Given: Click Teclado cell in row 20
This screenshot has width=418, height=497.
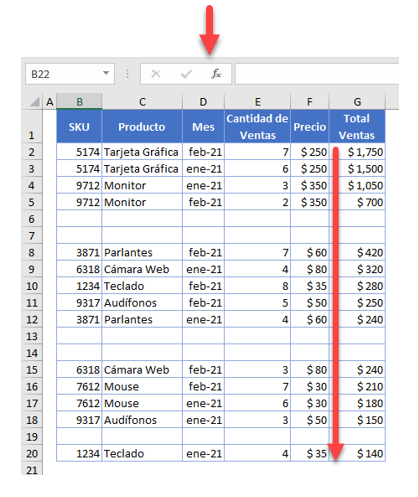Looking at the screenshot, I should pos(142,453).
